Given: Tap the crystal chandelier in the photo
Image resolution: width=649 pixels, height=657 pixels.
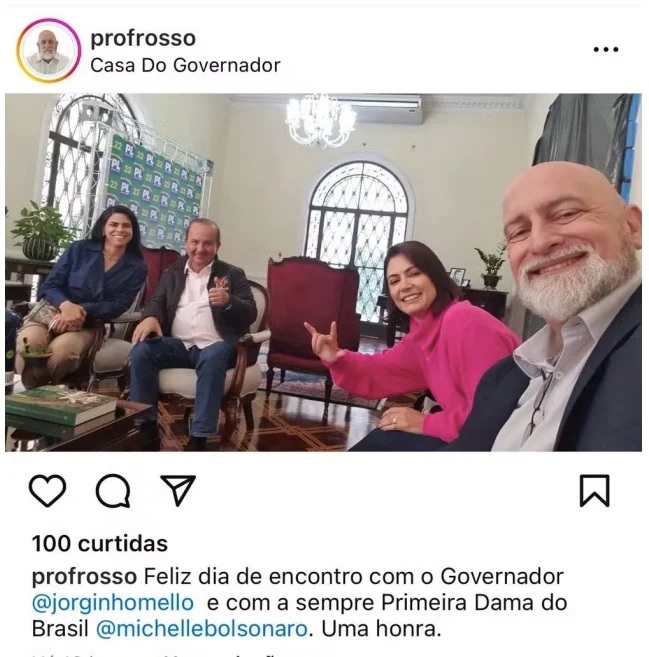Looking at the screenshot, I should (320, 120).
